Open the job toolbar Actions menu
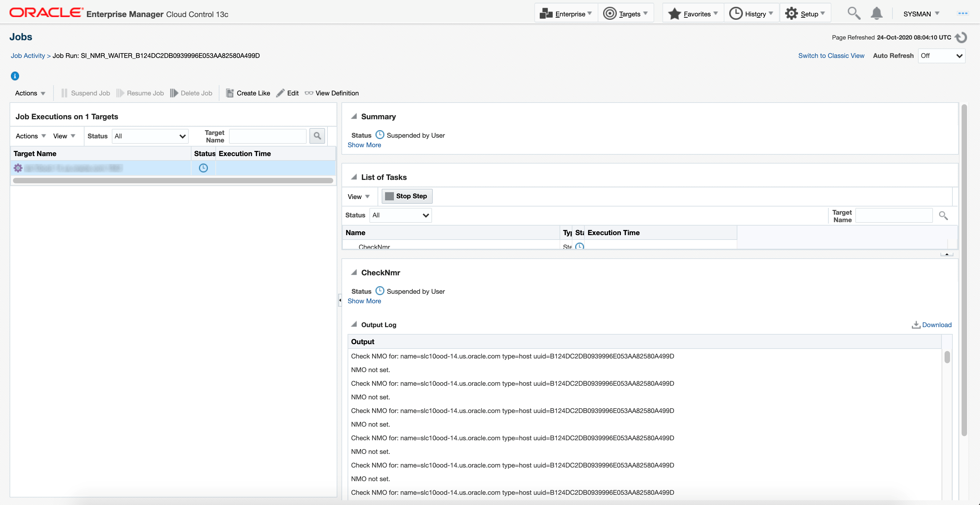980x505 pixels. [x=30, y=93]
